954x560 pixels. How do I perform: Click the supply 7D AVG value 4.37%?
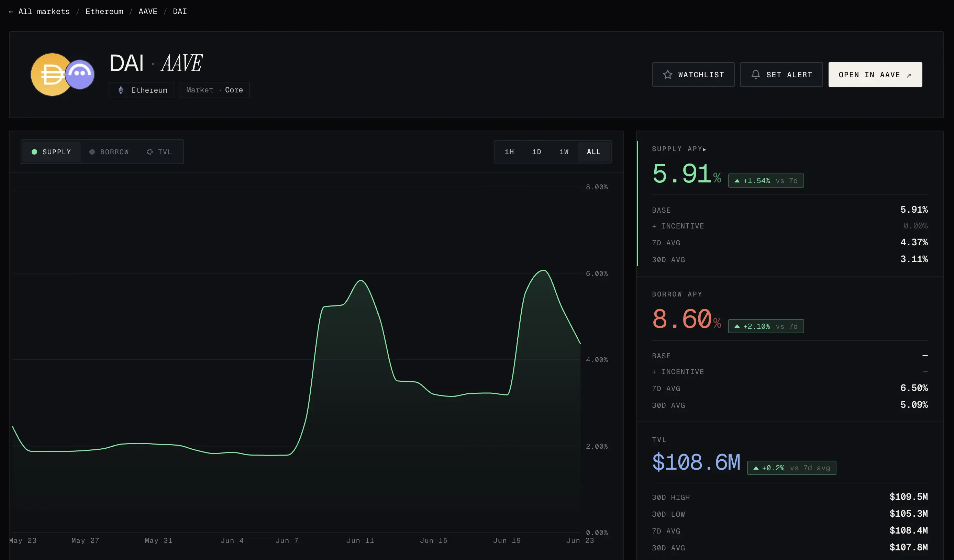coord(914,243)
